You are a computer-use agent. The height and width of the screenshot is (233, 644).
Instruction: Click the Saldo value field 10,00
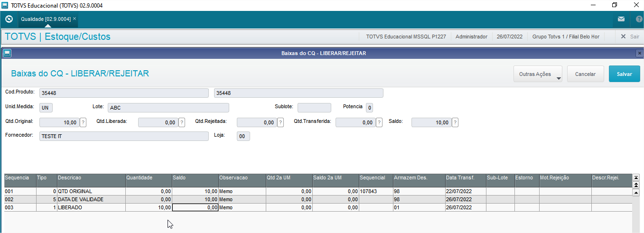coord(431,122)
